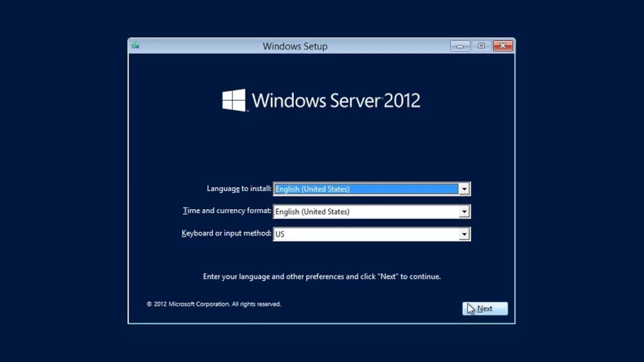This screenshot has width=644, height=362.
Task: Click the "Keyboard or input method:" label
Action: pyautogui.click(x=226, y=233)
